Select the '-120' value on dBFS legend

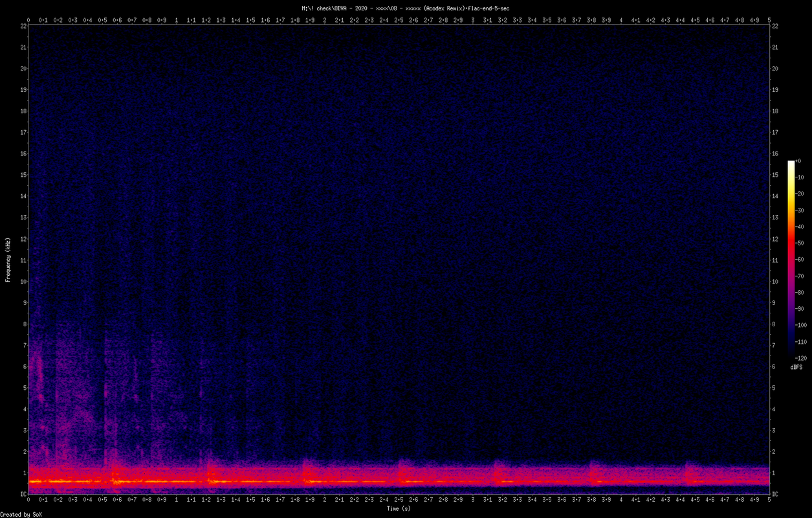click(800, 357)
